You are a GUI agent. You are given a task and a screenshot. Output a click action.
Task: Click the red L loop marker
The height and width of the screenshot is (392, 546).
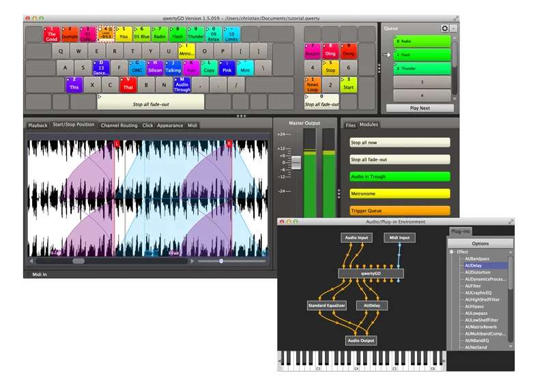pos(117,143)
